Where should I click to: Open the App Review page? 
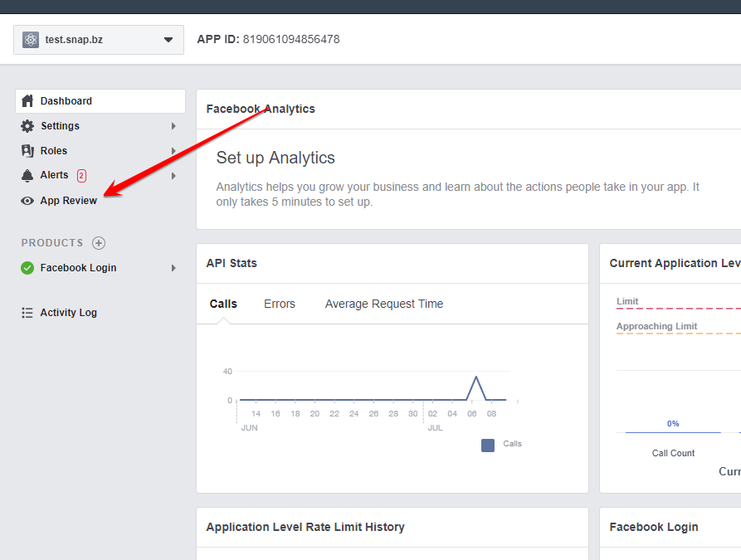tap(69, 201)
